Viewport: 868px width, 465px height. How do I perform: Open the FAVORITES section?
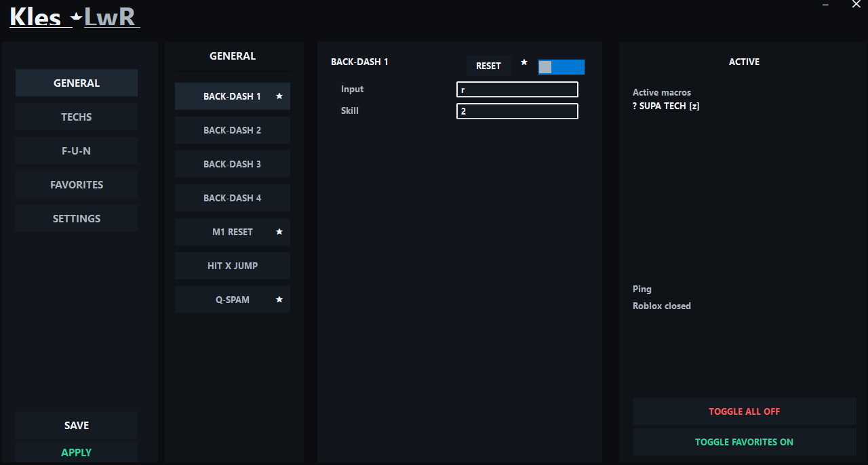[x=76, y=184]
